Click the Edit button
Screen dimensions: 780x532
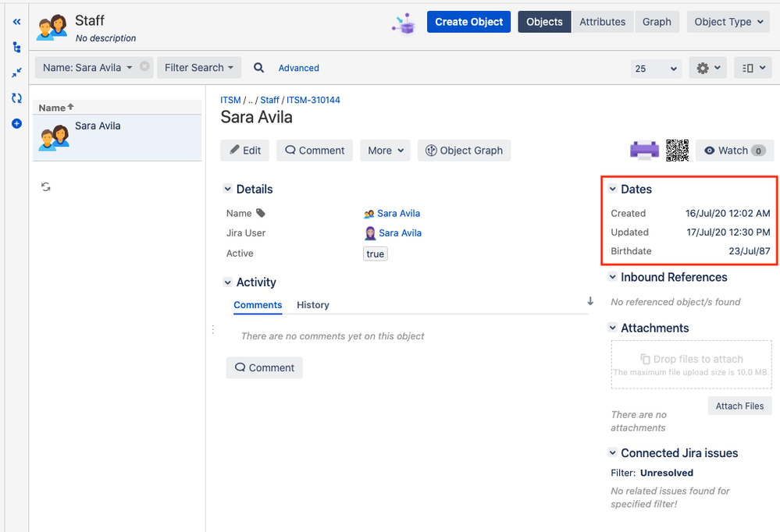[244, 150]
